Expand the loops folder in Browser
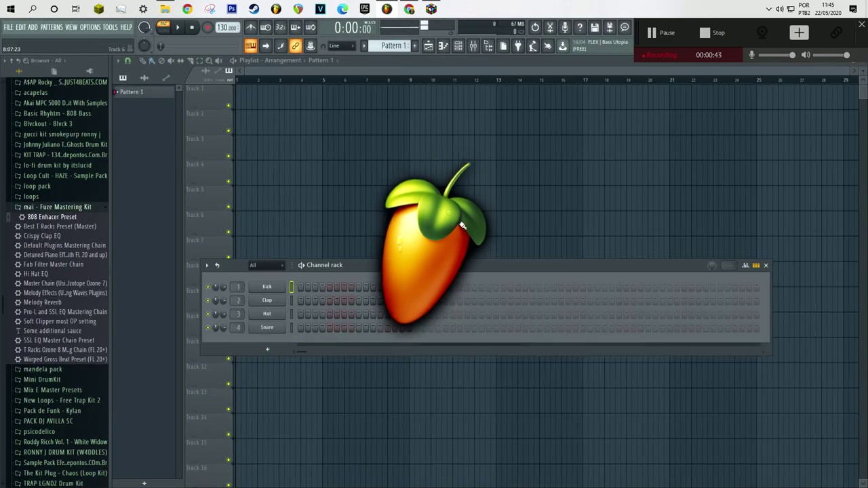 pyautogui.click(x=31, y=197)
